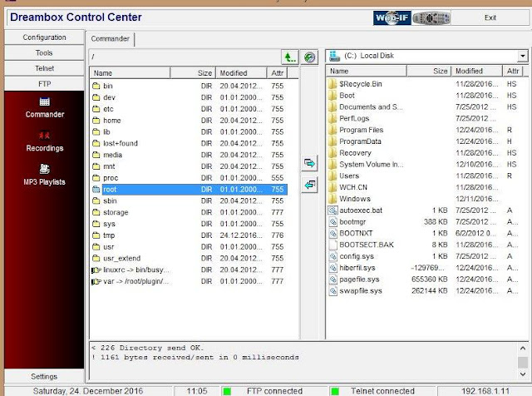Open the Commander section in sidebar
This screenshot has width=532, height=396.
point(44,107)
